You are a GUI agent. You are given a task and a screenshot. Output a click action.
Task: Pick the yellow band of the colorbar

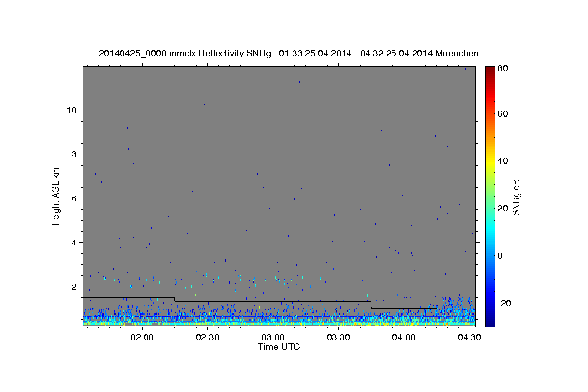pyautogui.click(x=490, y=162)
